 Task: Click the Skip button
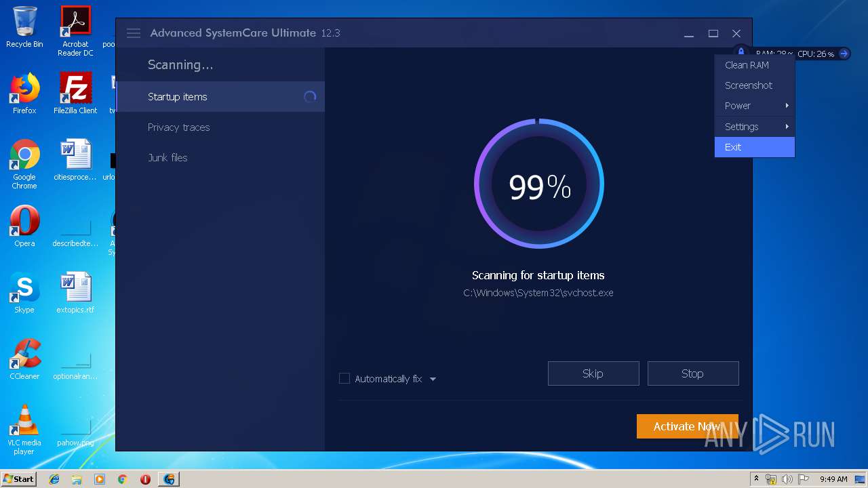593,373
